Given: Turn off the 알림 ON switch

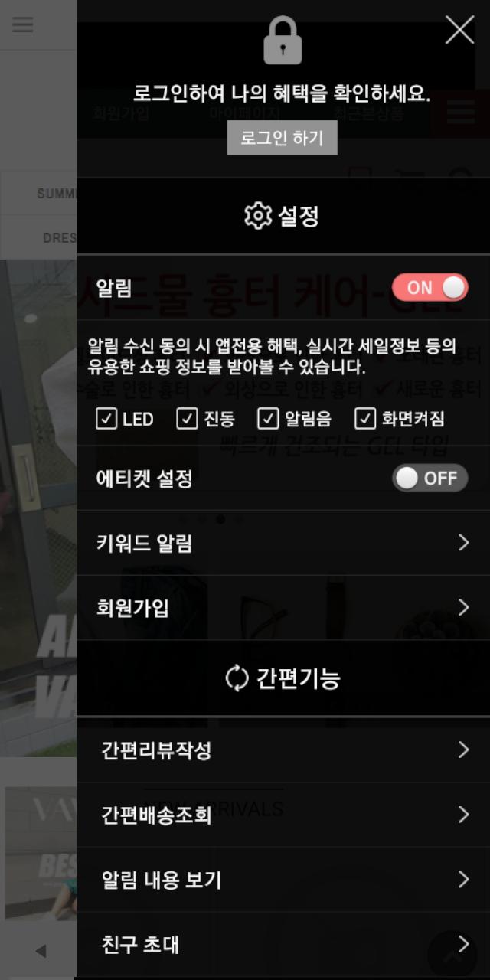Looking at the screenshot, I should 430,287.
